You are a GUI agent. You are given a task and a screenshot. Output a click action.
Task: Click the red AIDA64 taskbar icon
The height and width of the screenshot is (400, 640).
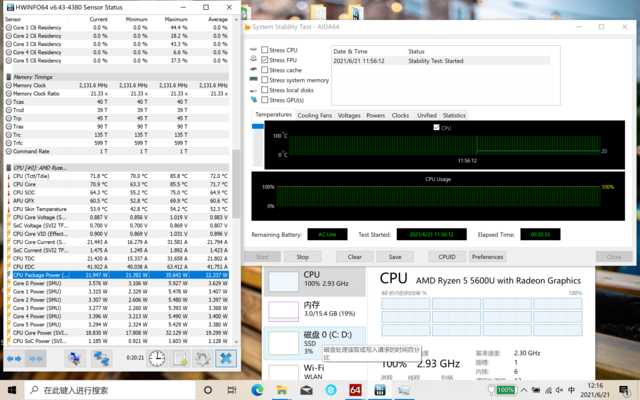tap(355, 390)
